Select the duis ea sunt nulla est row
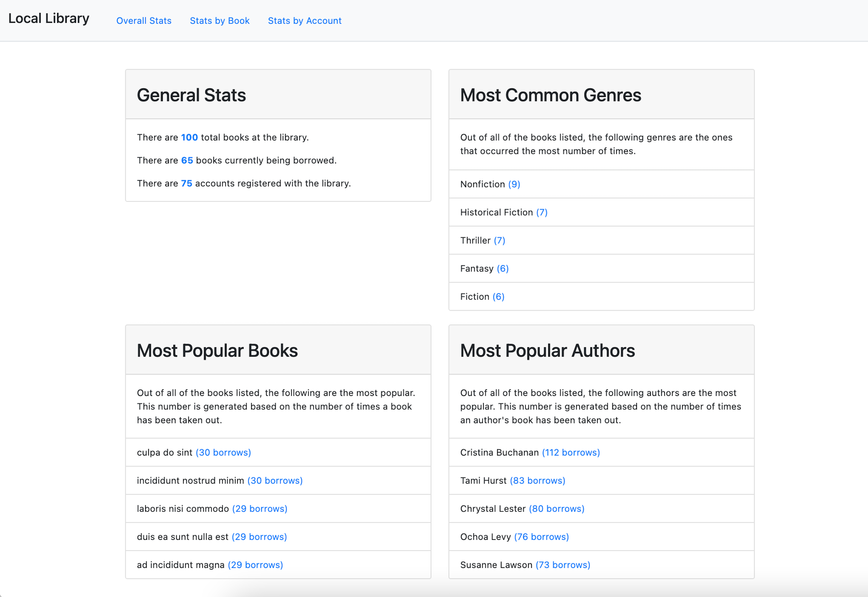868x597 pixels. pos(278,536)
